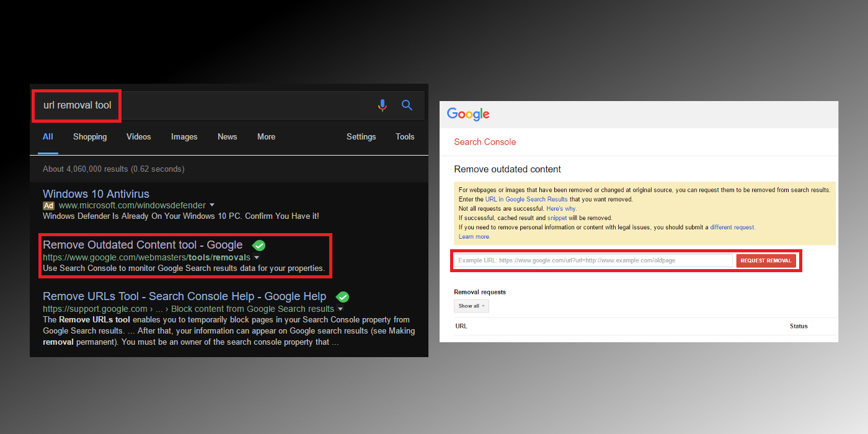Open Remove URLs Tool - Search Console Help result
This screenshot has height=434, width=868.
click(185, 297)
